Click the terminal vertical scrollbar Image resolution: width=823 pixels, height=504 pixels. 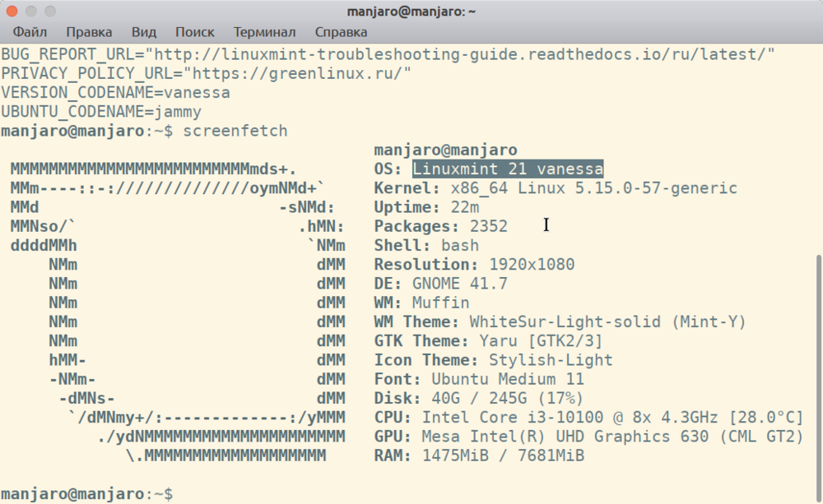(819, 377)
